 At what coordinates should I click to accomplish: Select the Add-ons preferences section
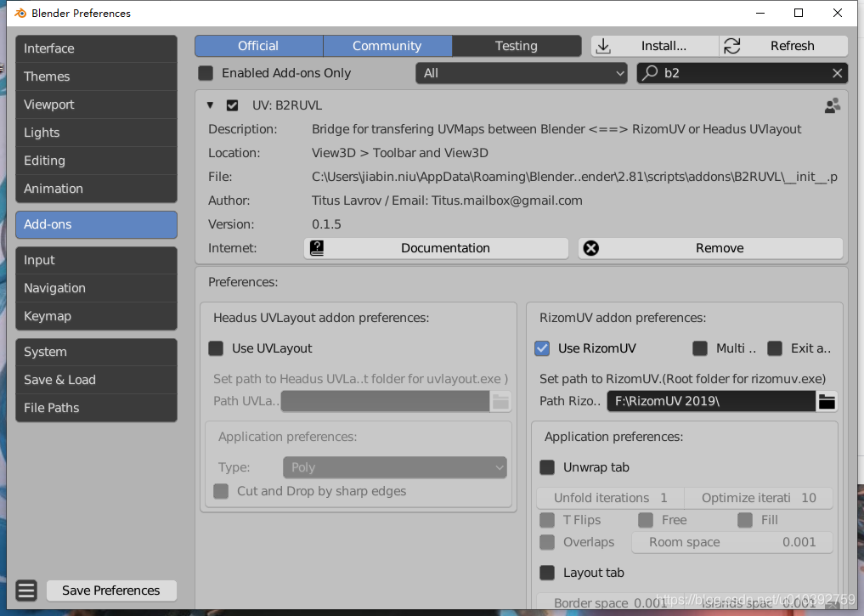(97, 224)
